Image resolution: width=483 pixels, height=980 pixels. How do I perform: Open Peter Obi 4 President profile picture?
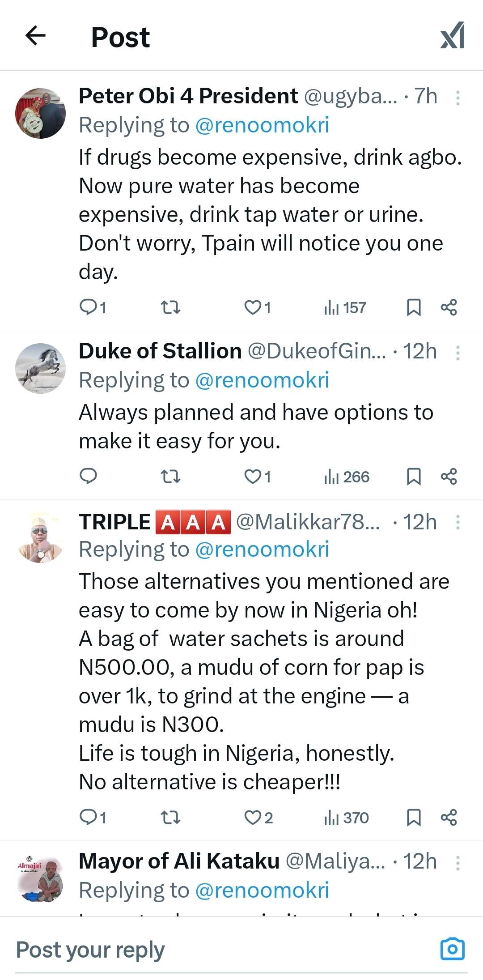(x=40, y=113)
